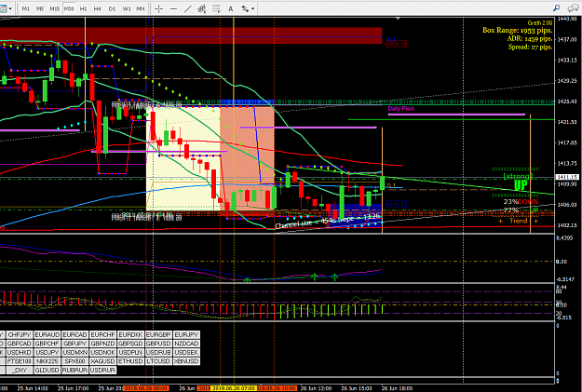Switch chart to GBPNZD
This screenshot has height=392, width=582.
pyautogui.click(x=102, y=344)
